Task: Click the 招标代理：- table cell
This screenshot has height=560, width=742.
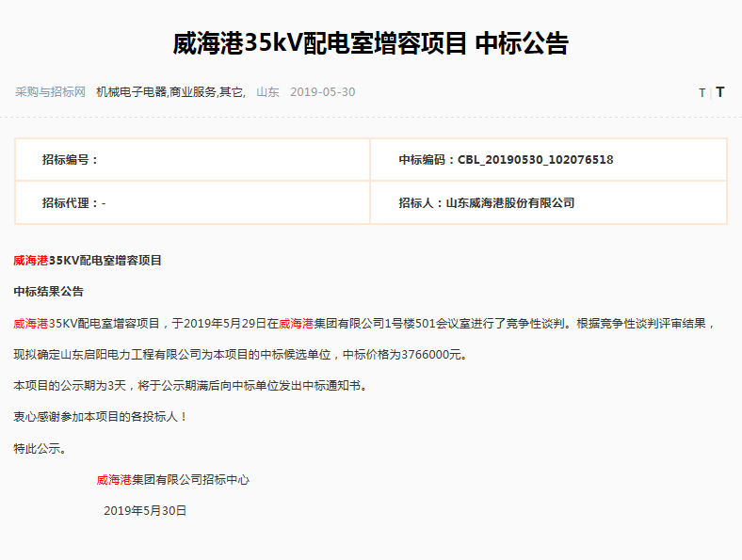Action: pyautogui.click(x=192, y=203)
